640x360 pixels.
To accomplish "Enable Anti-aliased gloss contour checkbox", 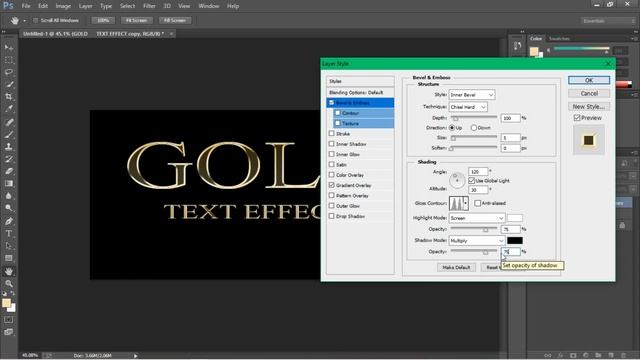I will coord(478,203).
